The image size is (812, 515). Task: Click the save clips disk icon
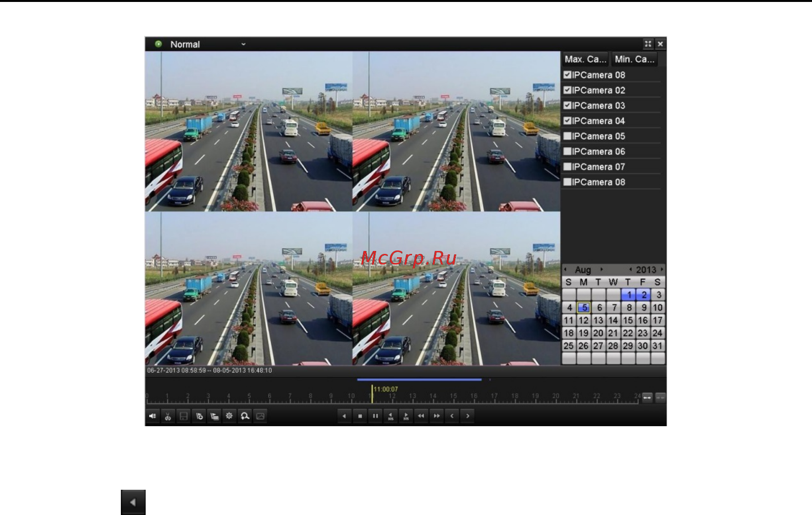tap(183, 416)
